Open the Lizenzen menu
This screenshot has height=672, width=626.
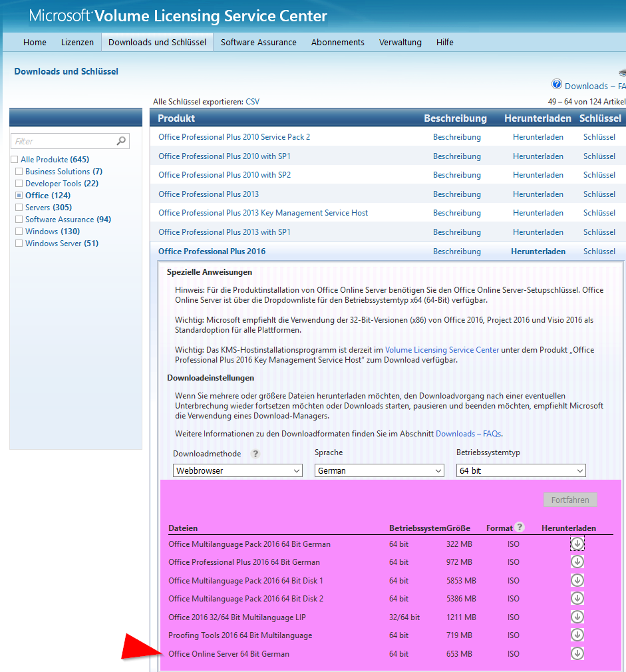tap(77, 43)
